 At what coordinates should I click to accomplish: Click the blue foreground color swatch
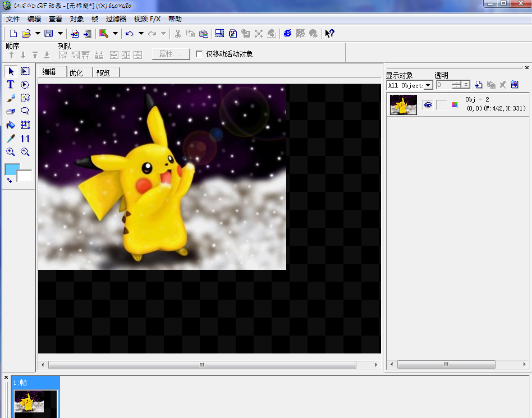12,169
